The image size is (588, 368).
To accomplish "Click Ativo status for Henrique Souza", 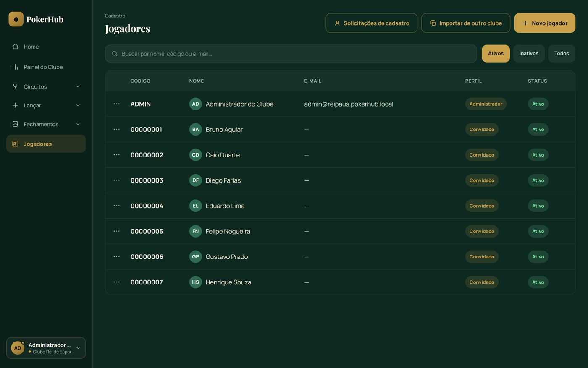I will [538, 282].
